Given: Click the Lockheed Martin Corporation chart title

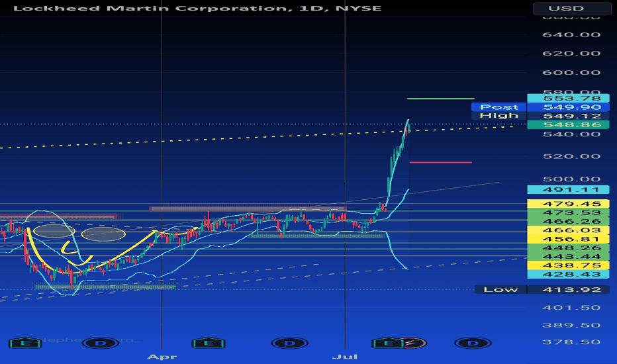Looking at the screenshot, I should point(197,8).
